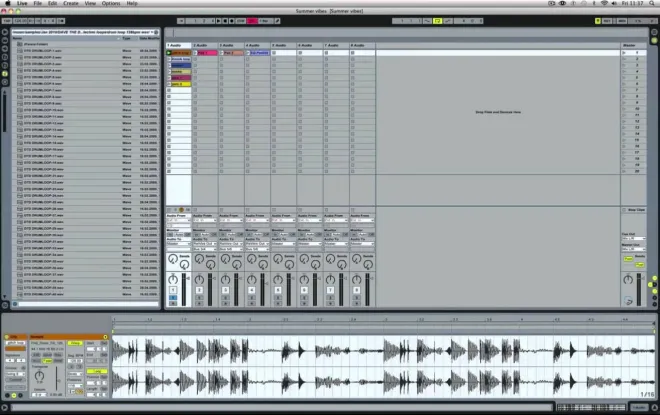Viewport: 660px width, 415px height.
Task: Toggle the yellow Loop switch in the top bar
Action: click(x=437, y=21)
